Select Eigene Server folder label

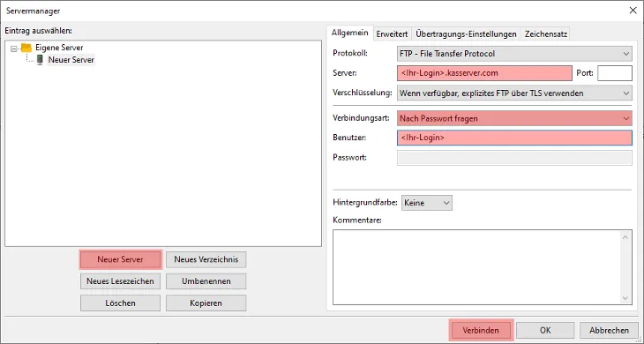[59, 48]
